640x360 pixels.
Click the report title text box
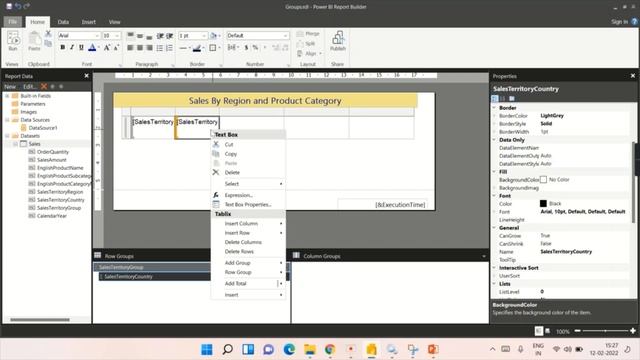coord(265,101)
